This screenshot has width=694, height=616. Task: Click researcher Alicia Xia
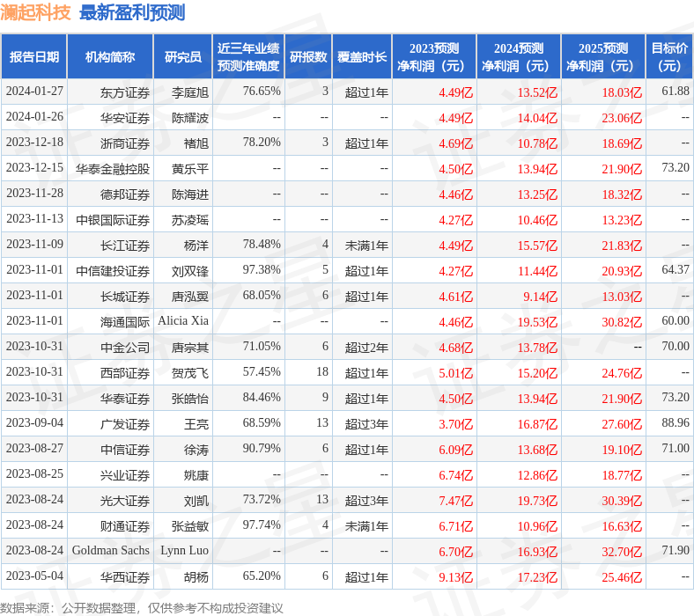[183, 321]
